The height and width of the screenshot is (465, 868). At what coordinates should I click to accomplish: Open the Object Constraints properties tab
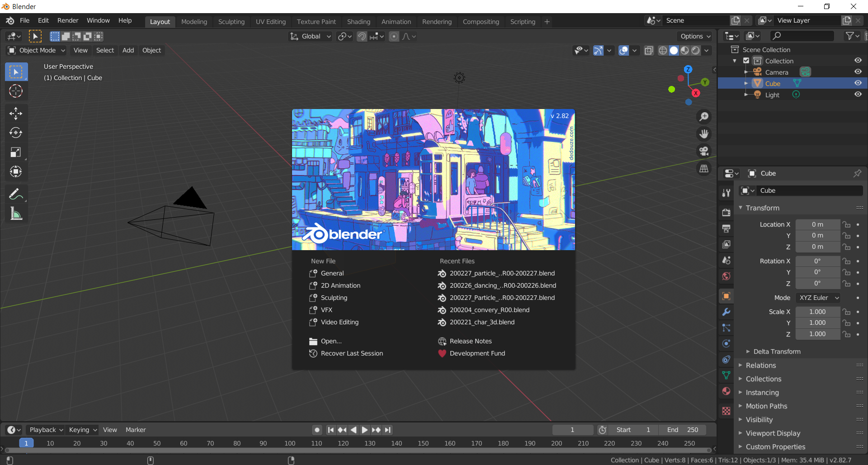coord(726,359)
